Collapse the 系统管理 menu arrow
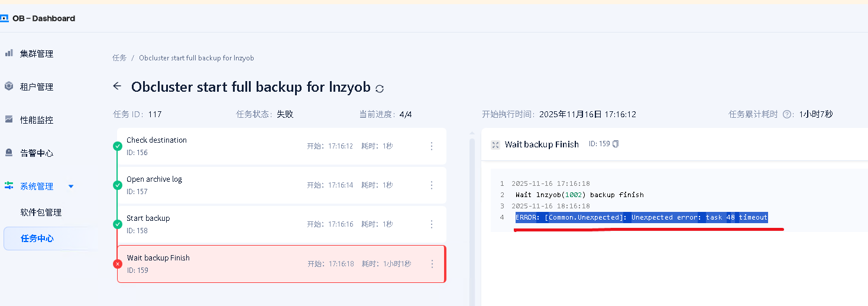Screen dimensions: 868x306 tap(71, 186)
